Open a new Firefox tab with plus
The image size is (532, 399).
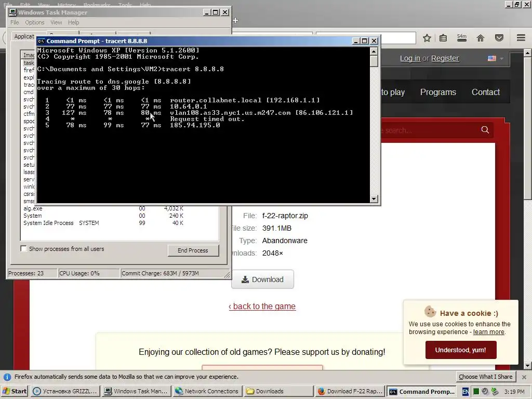coord(235,20)
